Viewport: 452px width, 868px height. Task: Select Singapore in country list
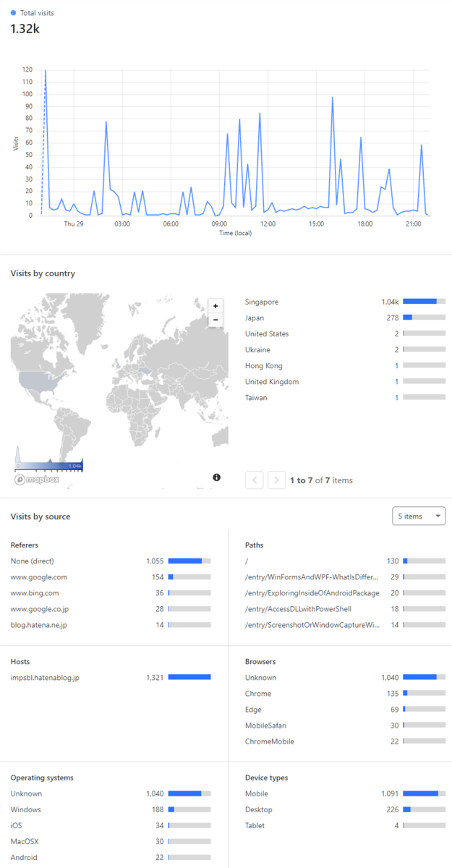tap(345, 302)
